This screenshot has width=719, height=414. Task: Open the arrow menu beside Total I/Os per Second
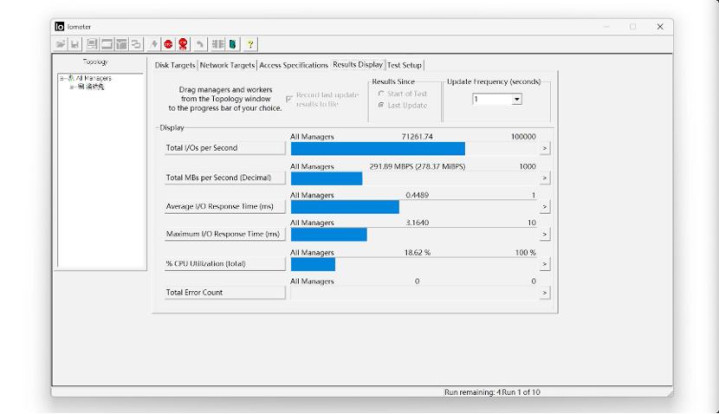[x=545, y=148]
